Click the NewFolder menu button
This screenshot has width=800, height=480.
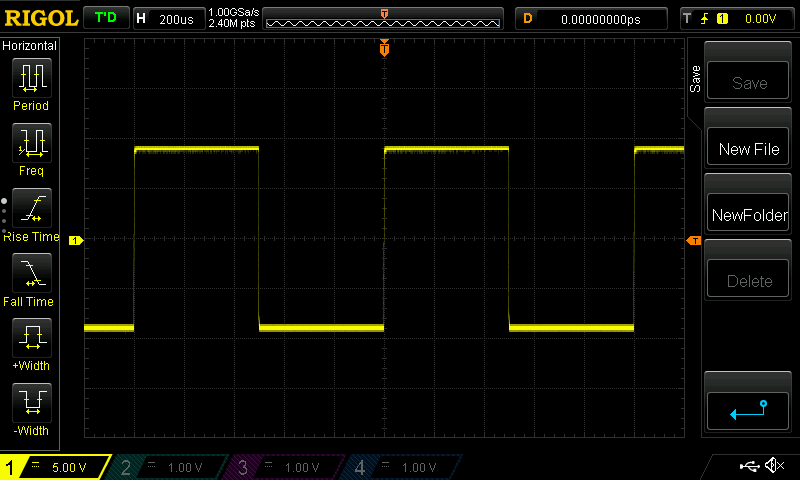pos(748,215)
